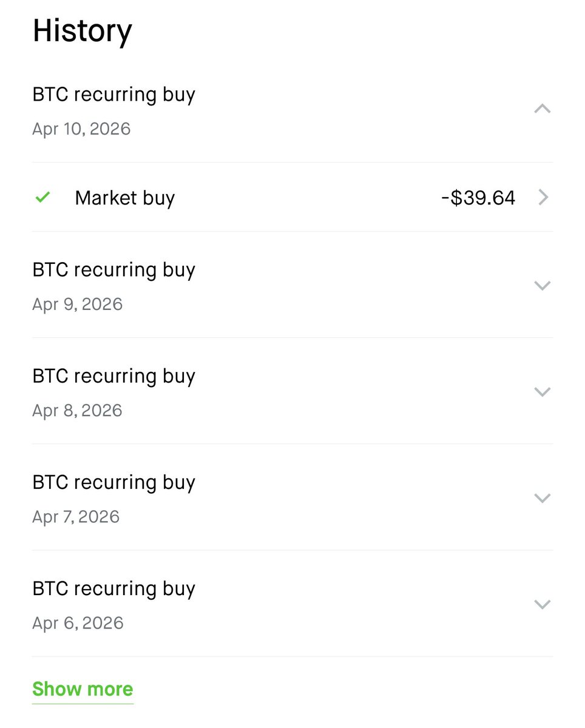Screen dimensions: 585x728
Task: Click the Apr 9, 2026 date text
Action: (x=77, y=304)
